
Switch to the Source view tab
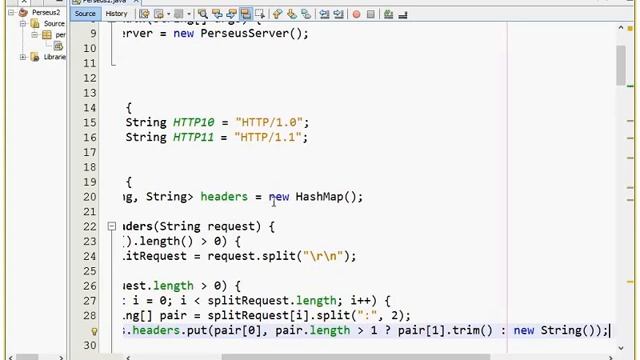click(x=85, y=13)
